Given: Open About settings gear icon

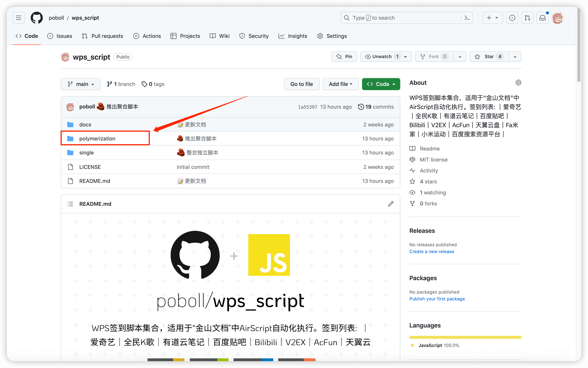Looking at the screenshot, I should 518,83.
